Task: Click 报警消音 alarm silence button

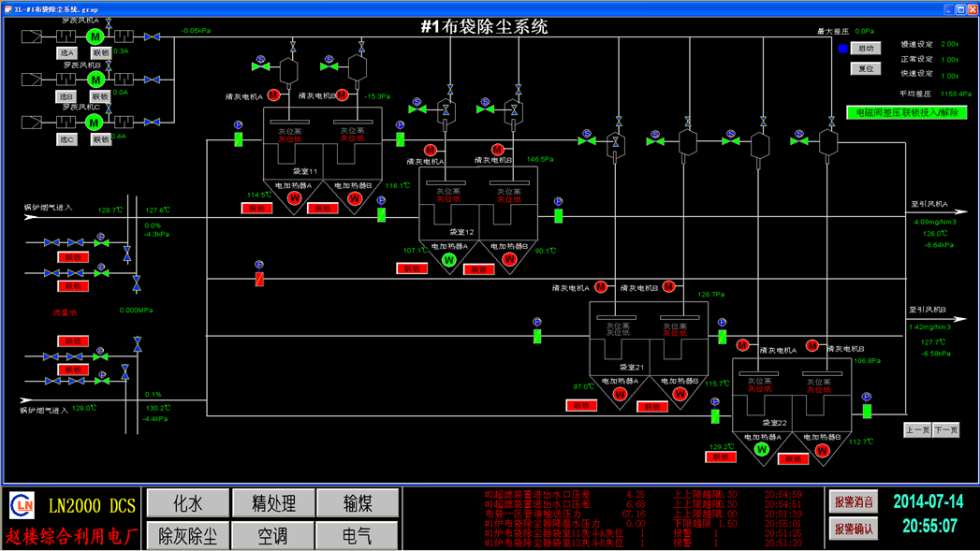Action: pos(854,501)
